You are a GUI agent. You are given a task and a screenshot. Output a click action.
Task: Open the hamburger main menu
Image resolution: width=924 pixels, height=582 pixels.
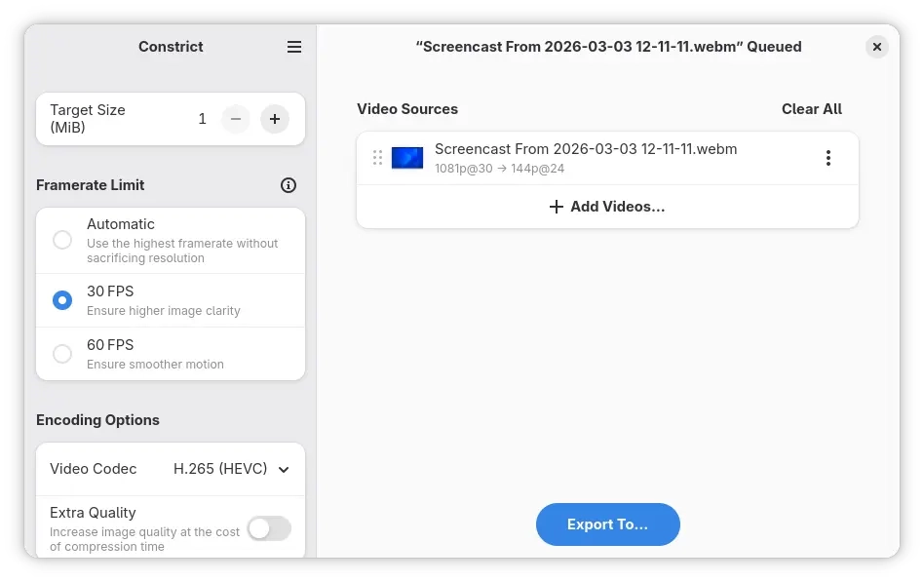[x=294, y=47]
